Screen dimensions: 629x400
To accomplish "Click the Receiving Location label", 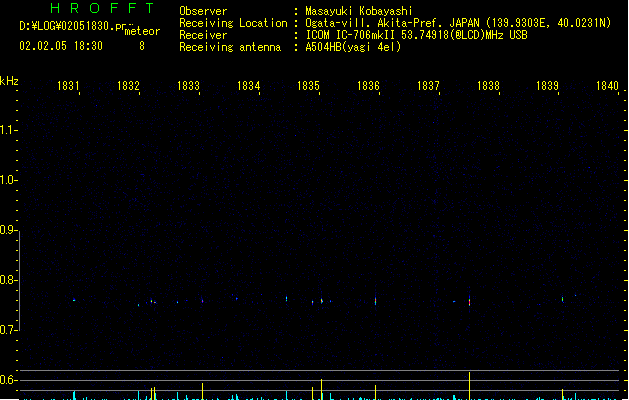I will click(233, 23).
